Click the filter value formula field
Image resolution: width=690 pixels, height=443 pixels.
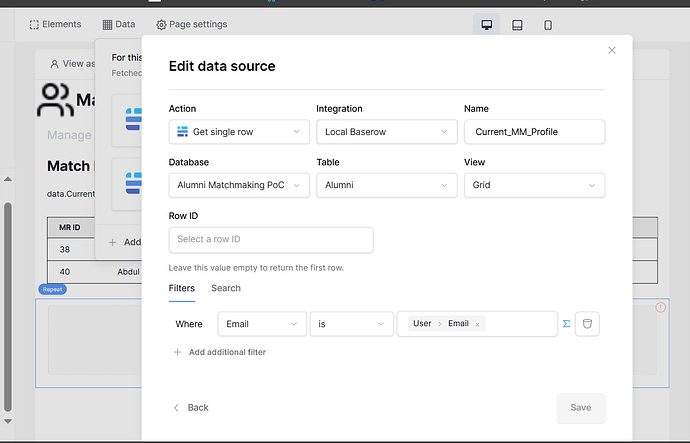477,324
